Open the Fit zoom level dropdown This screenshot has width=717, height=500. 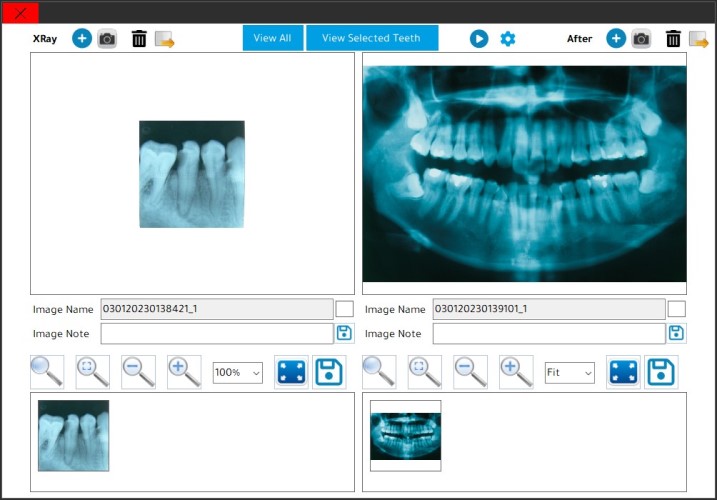(569, 373)
